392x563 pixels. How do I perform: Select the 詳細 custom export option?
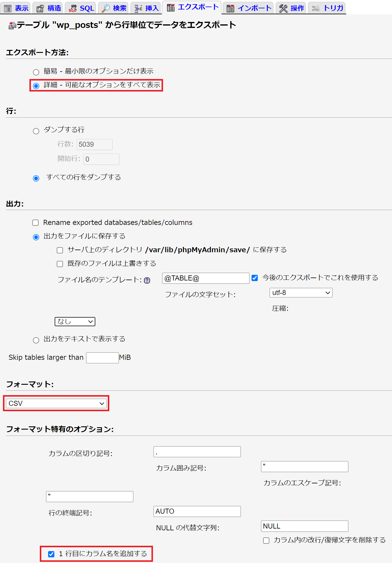[x=36, y=86]
